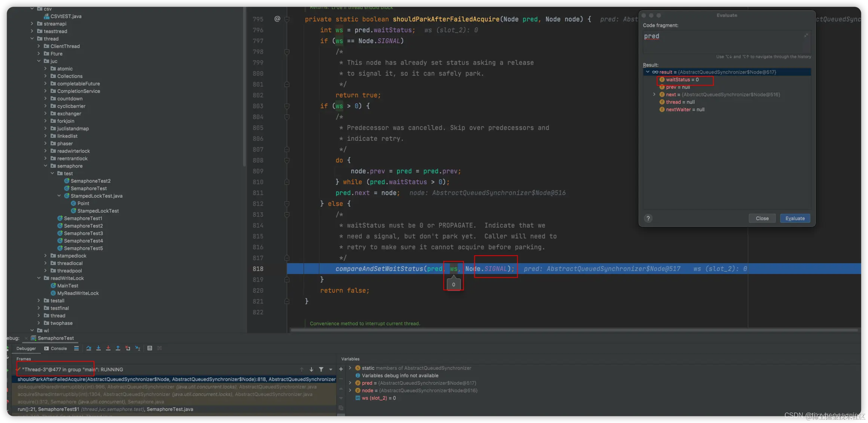Select the Debugger tab
The height and width of the screenshot is (423, 868).
26,349
